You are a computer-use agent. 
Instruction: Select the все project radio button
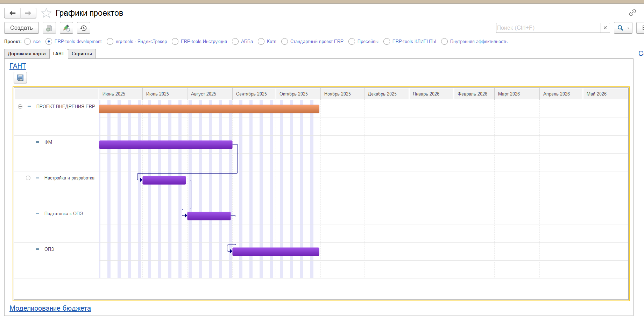coord(28,42)
